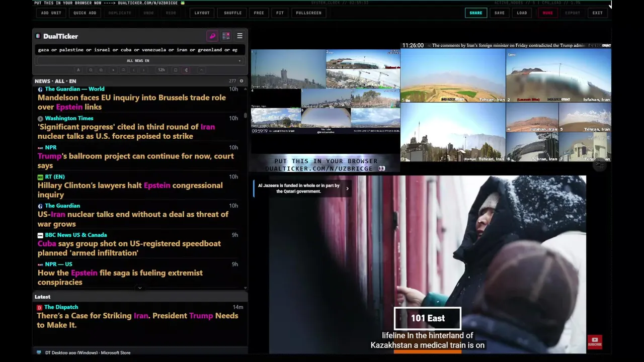Click the SHARE button

tap(476, 13)
